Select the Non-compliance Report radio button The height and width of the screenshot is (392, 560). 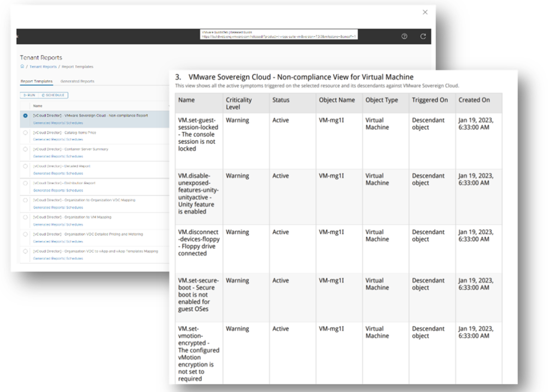[25, 116]
